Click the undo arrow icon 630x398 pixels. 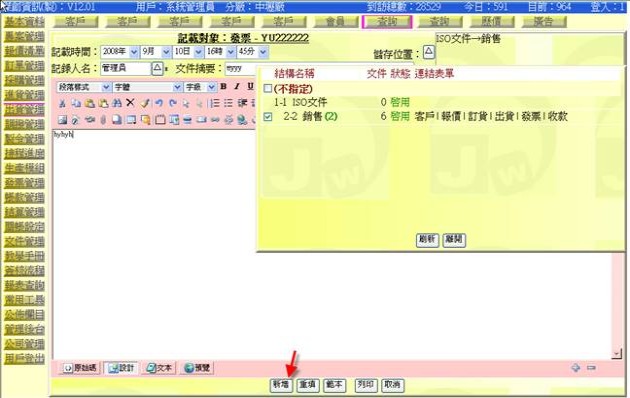[x=159, y=103]
